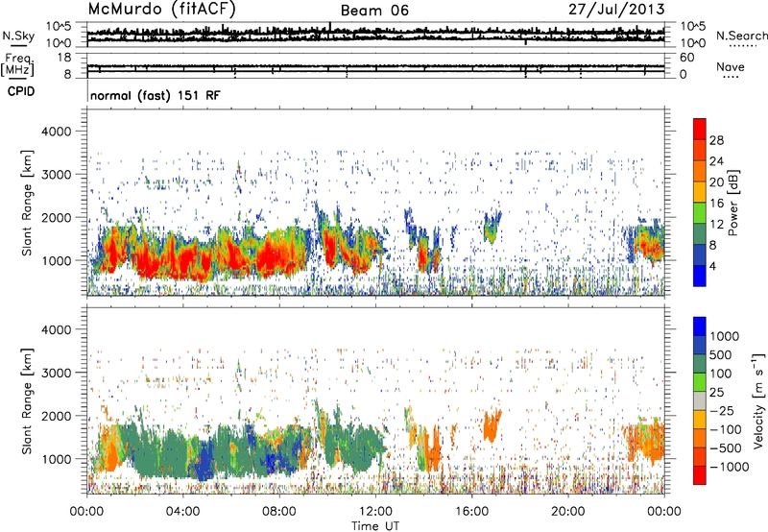Select 'Slant Range [km]' label of Velocity panel

pos(27,400)
